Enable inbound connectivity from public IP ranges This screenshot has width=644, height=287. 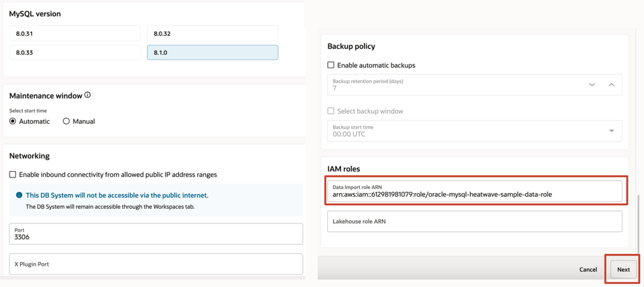[13, 175]
